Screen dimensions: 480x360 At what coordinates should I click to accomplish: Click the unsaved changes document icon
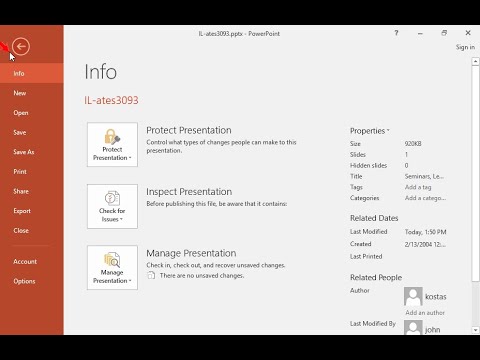[151, 275]
